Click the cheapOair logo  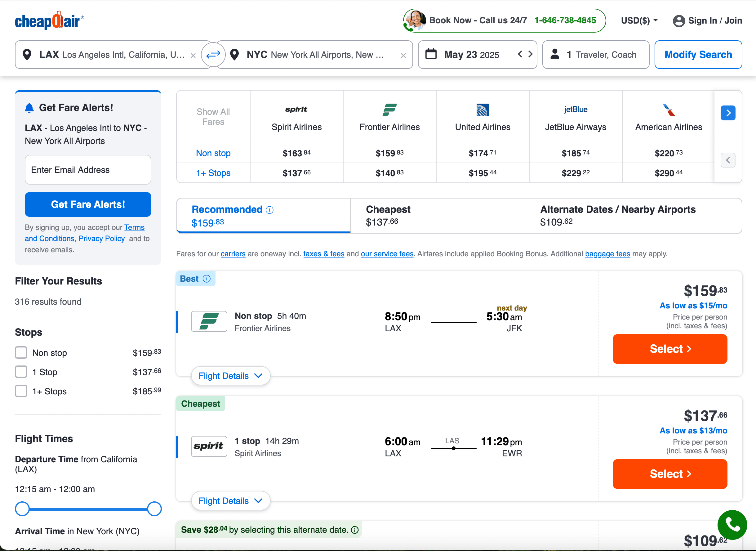tap(49, 21)
